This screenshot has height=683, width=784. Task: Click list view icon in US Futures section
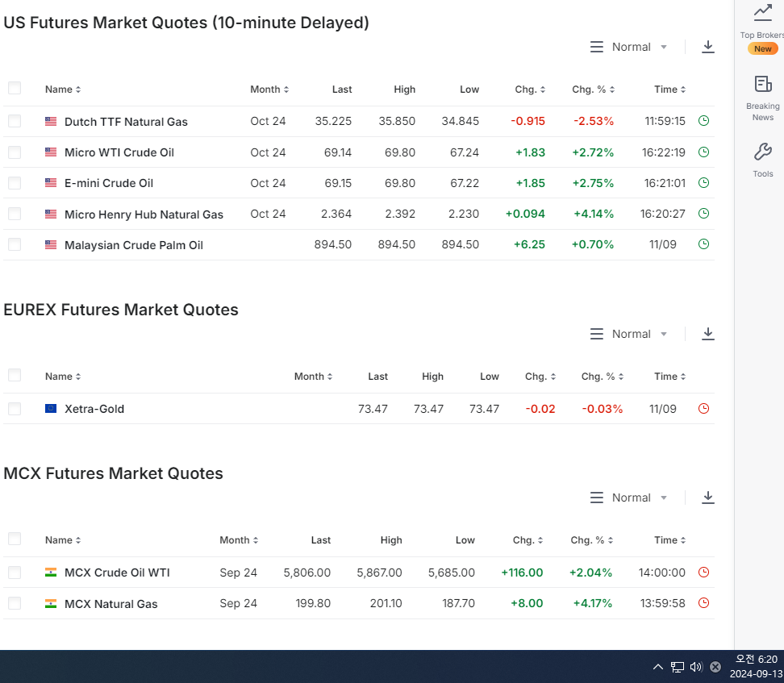click(x=597, y=47)
